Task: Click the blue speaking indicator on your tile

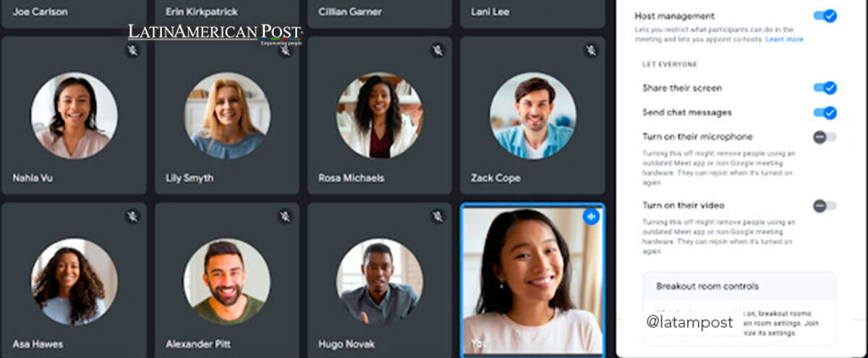Action: point(591,216)
